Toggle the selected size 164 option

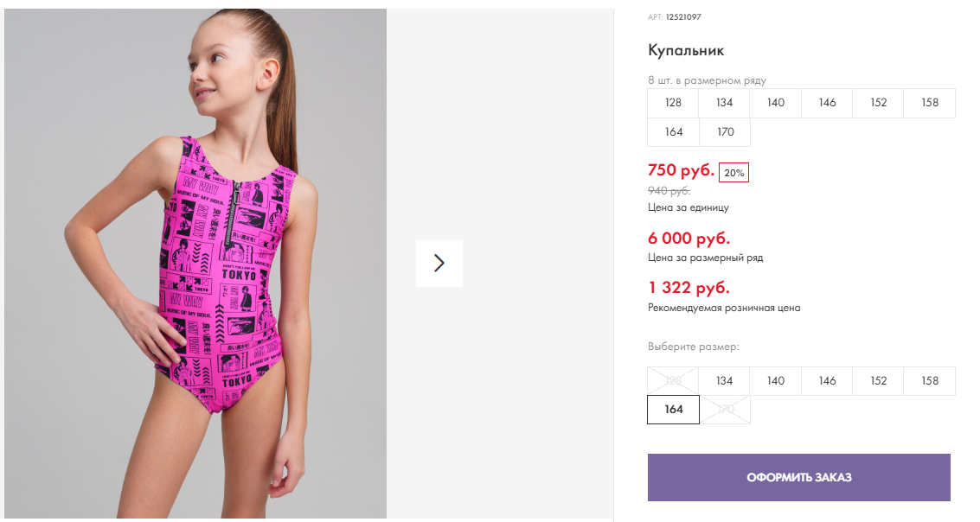click(x=674, y=410)
